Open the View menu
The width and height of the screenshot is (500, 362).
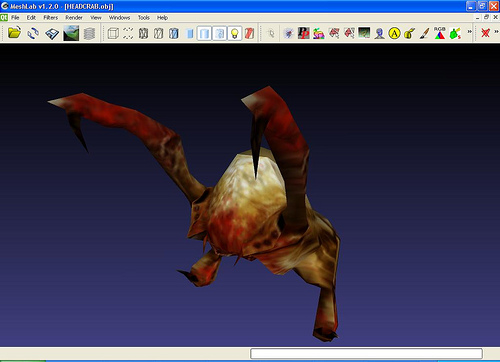click(96, 18)
